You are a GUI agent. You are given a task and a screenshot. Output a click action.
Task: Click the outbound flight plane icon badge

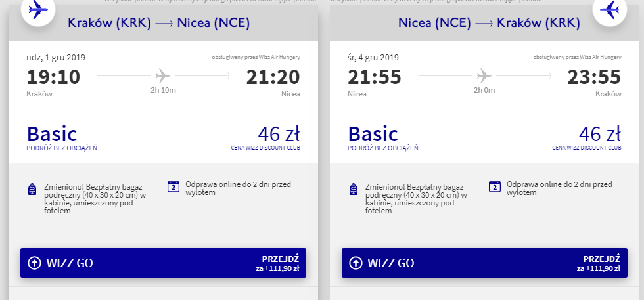click(38, 10)
